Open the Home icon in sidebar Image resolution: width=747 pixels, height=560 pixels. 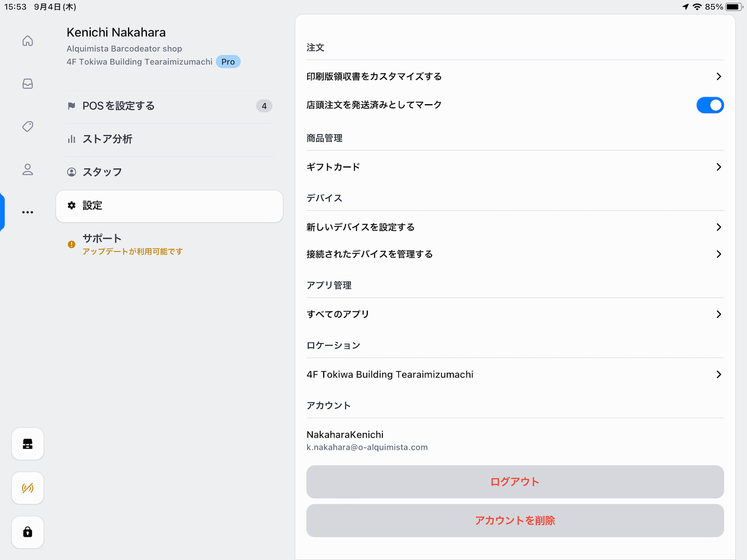pos(27,41)
